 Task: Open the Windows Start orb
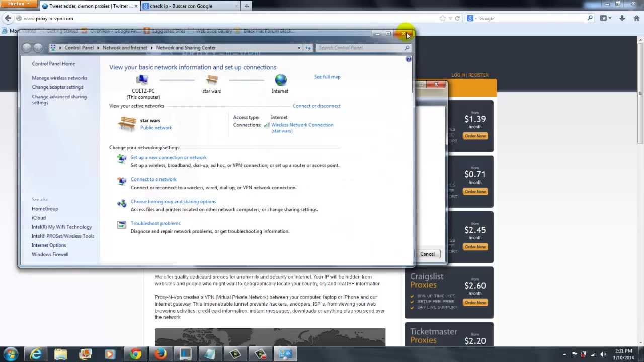point(11,354)
